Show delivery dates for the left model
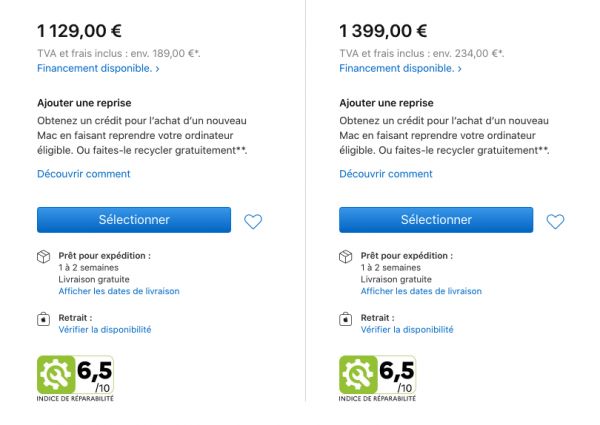Viewport: 600px width, 425px height. [x=119, y=291]
